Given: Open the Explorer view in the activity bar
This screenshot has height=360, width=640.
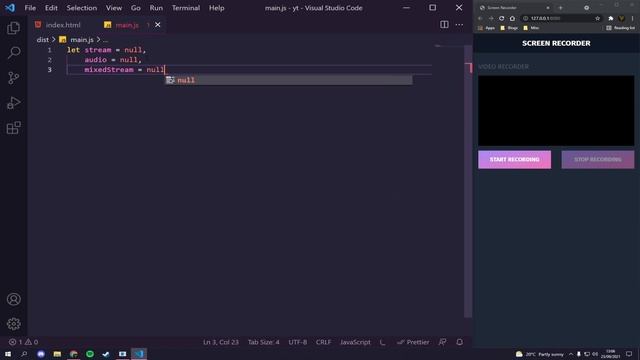Looking at the screenshot, I should click(x=13, y=28).
